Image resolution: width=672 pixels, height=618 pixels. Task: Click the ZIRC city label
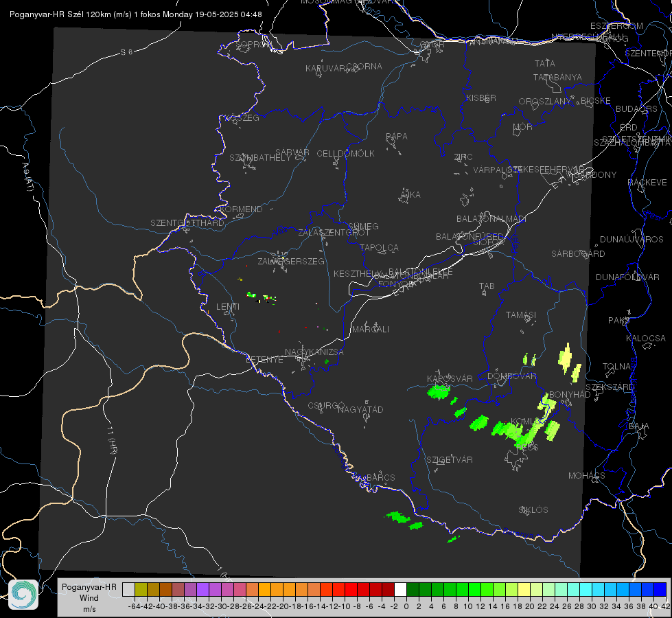point(463,157)
